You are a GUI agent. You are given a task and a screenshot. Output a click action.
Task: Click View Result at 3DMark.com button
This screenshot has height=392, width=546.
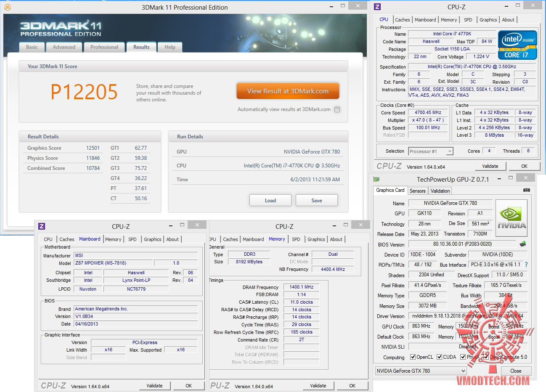288,91
